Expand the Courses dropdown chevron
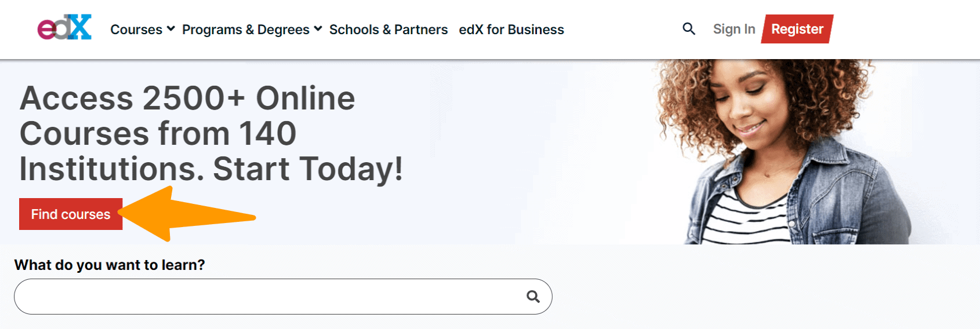Image resolution: width=980 pixels, height=329 pixels. pos(170,28)
